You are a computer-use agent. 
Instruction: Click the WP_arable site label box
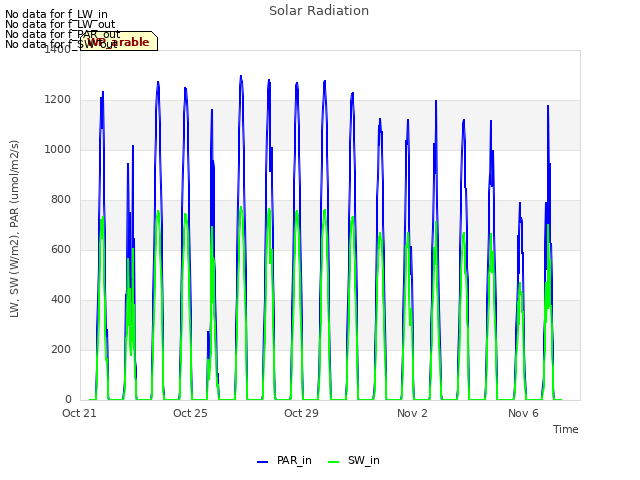pyautogui.click(x=119, y=41)
